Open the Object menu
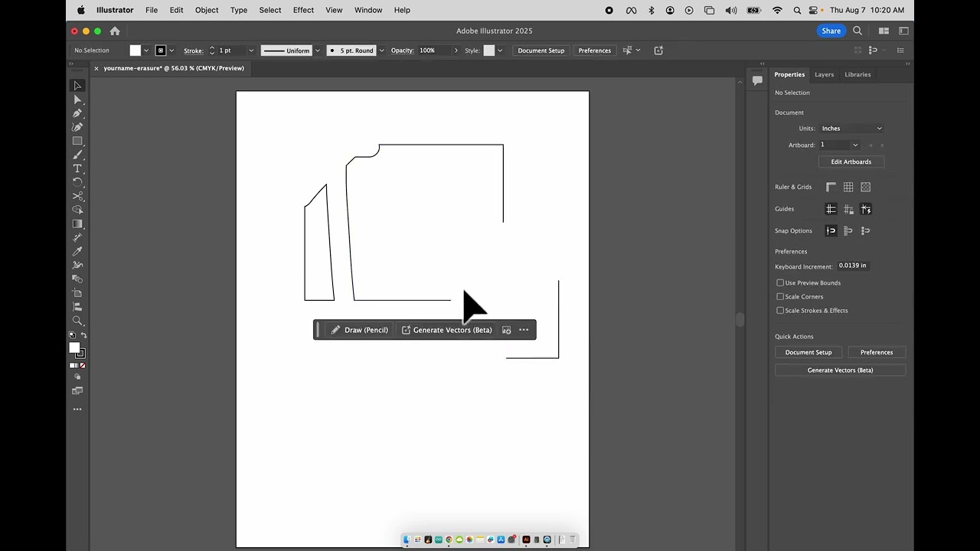This screenshot has height=551, width=980. coord(207,10)
